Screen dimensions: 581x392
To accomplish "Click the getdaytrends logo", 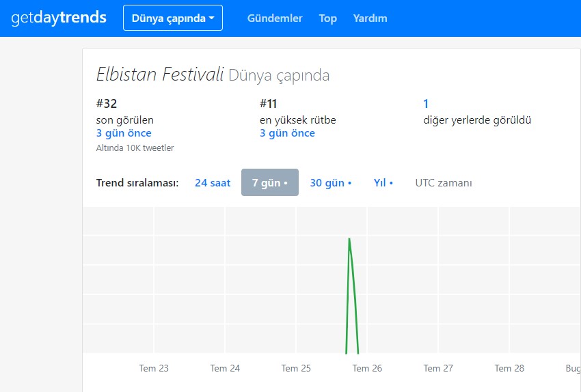I will pyautogui.click(x=59, y=18).
